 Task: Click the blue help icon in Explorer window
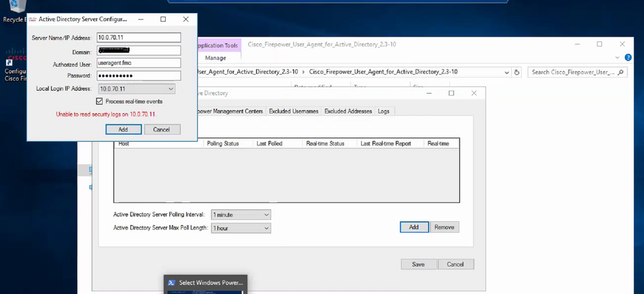click(x=628, y=57)
